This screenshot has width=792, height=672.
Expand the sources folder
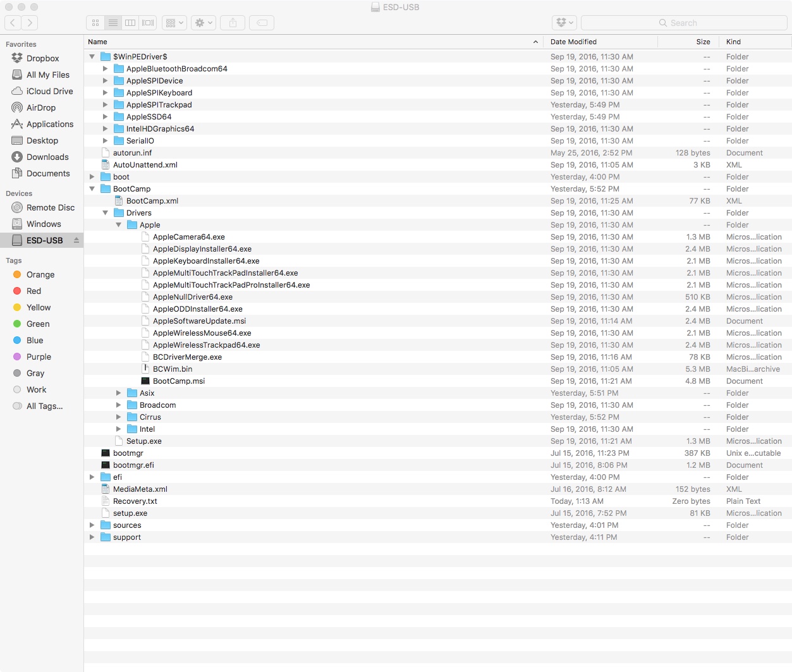point(92,525)
